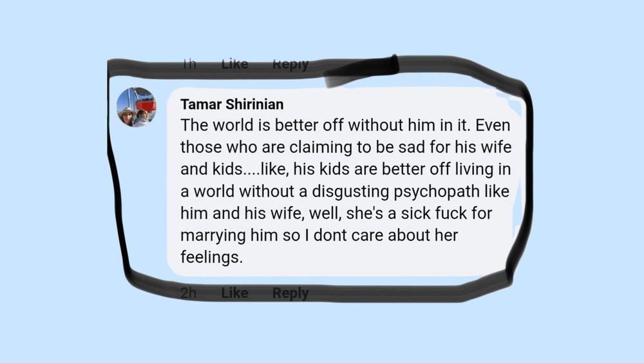Like the comment above Tamar's comment

tap(234, 64)
